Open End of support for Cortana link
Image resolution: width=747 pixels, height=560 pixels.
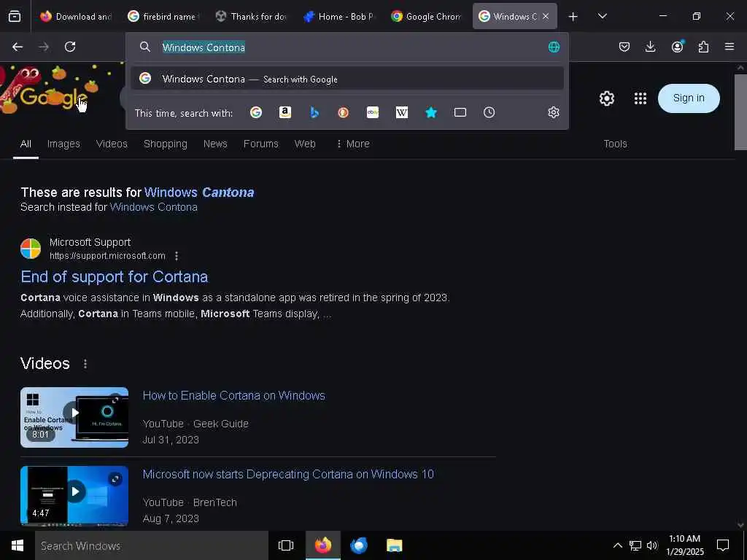coord(115,276)
